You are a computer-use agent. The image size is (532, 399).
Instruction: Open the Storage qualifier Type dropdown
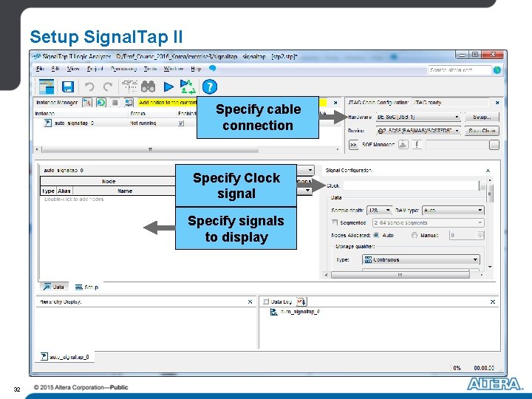[421, 259]
